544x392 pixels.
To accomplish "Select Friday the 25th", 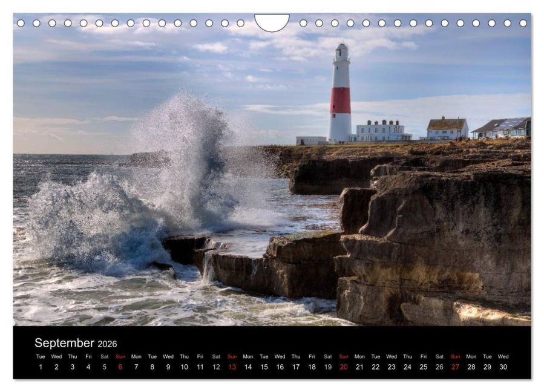I will (x=424, y=367).
